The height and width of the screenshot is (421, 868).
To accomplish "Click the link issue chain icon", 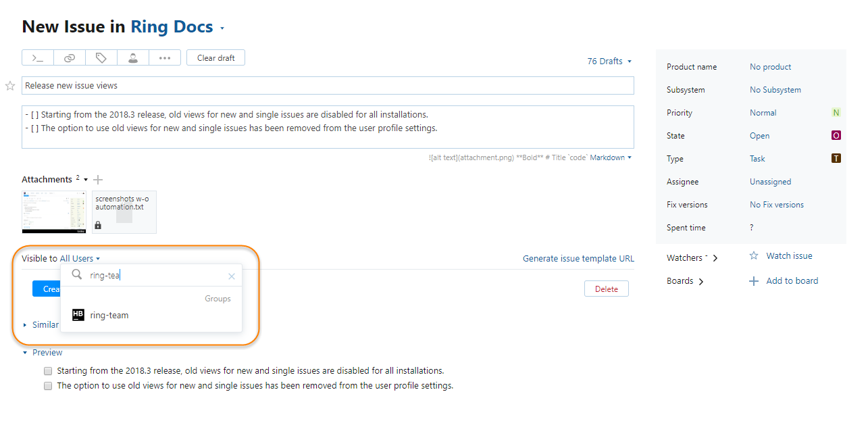I will coord(70,58).
